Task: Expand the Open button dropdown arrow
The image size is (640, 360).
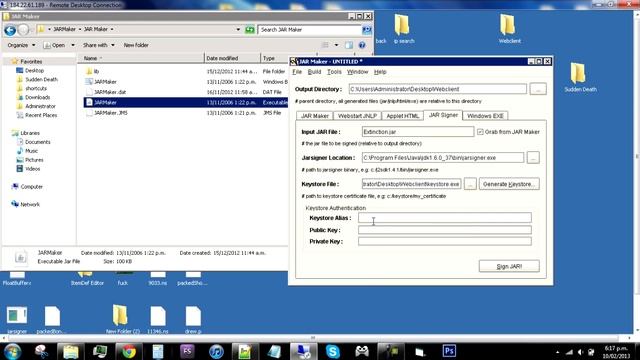Action: tap(73, 45)
